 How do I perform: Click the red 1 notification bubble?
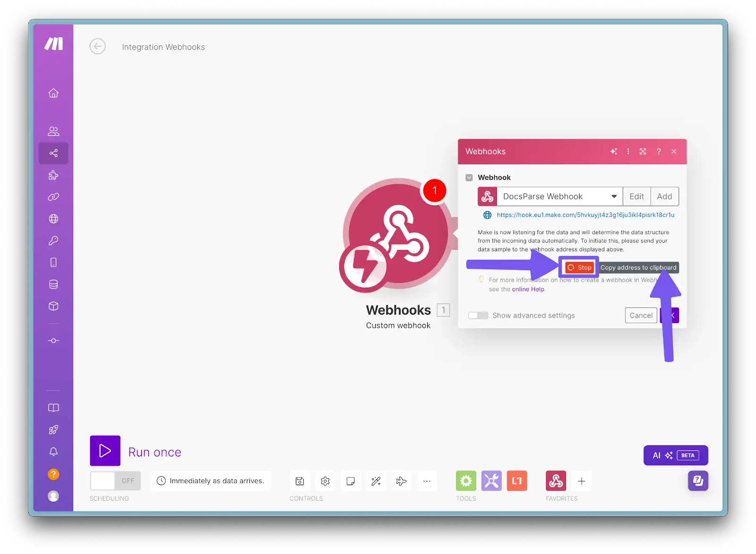[434, 191]
